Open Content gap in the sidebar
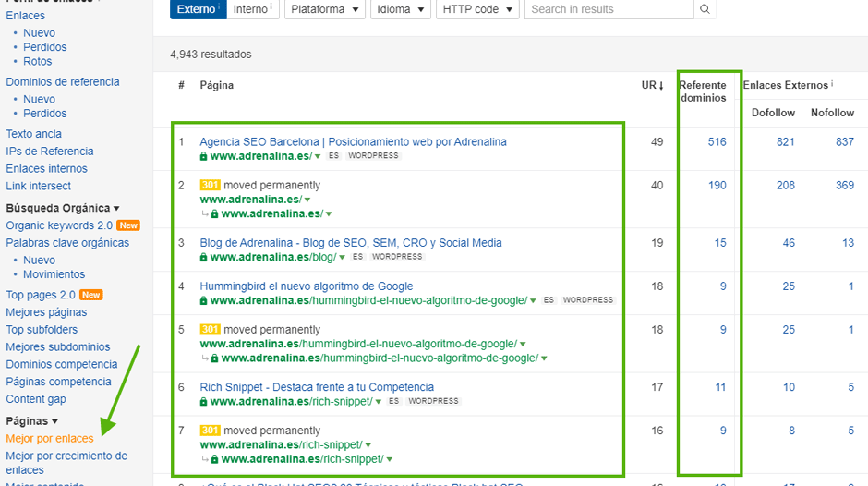The width and height of the screenshot is (868, 486). [36, 399]
